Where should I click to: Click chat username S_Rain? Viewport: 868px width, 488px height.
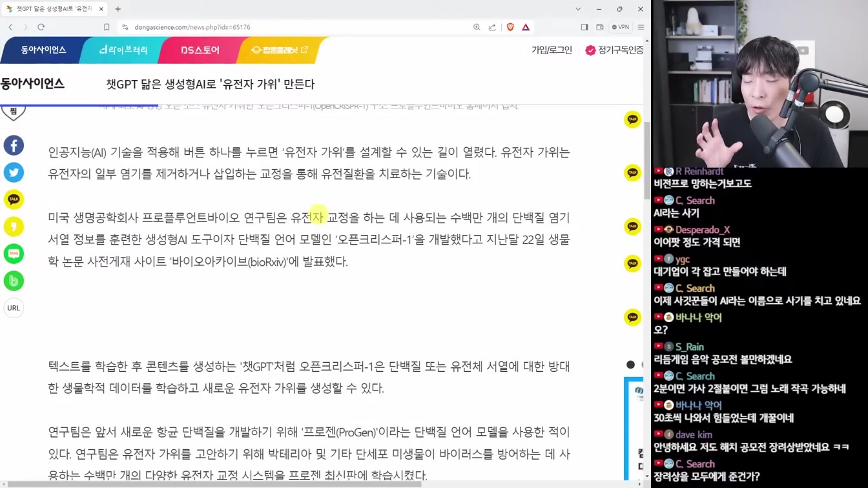click(690, 347)
